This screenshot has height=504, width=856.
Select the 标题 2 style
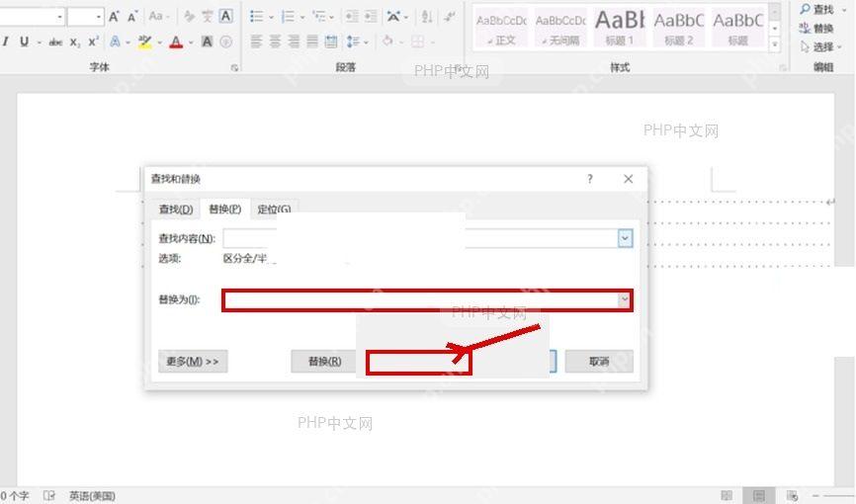679,28
